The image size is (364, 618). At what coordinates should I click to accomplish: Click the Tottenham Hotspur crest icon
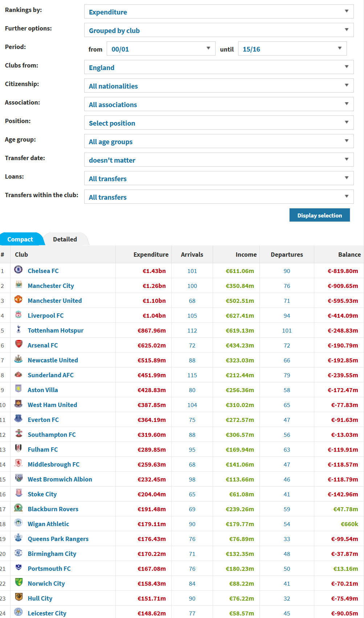tap(19, 329)
